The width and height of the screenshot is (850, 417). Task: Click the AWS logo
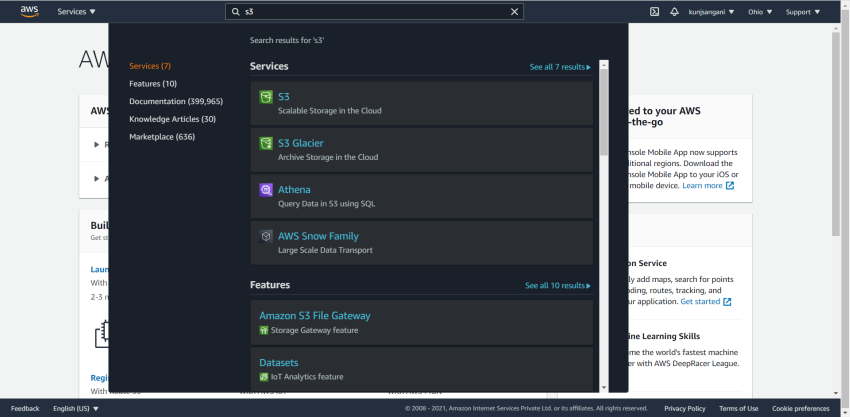(29, 11)
